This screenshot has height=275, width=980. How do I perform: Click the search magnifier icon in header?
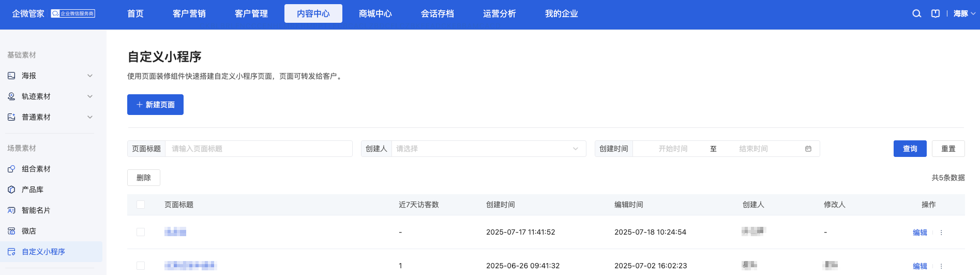pyautogui.click(x=916, y=13)
